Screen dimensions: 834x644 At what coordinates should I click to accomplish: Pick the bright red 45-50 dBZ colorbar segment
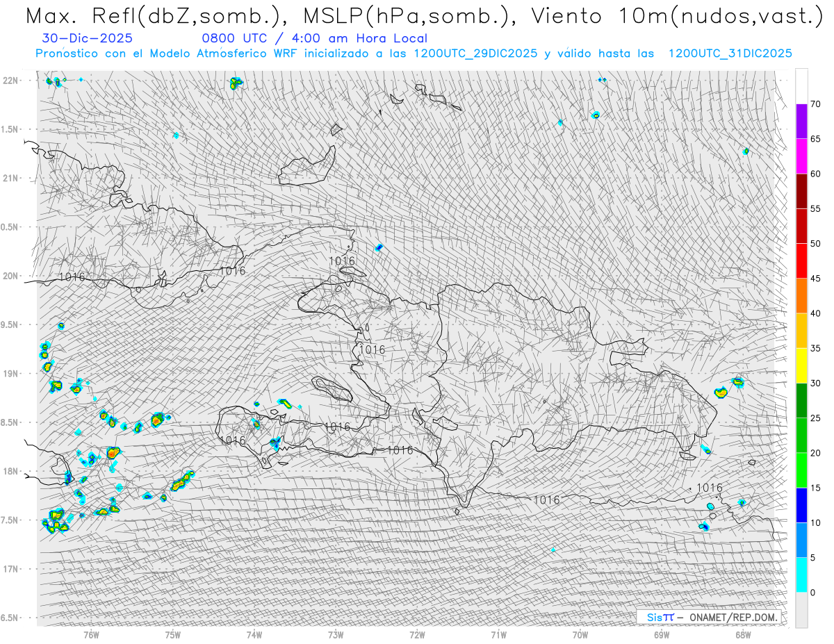pyautogui.click(x=801, y=261)
